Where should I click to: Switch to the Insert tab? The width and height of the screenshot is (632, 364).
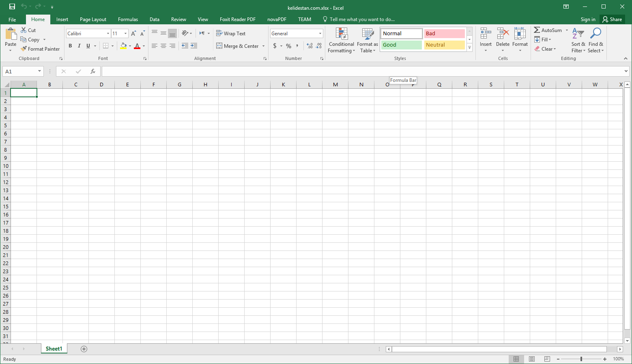[62, 19]
